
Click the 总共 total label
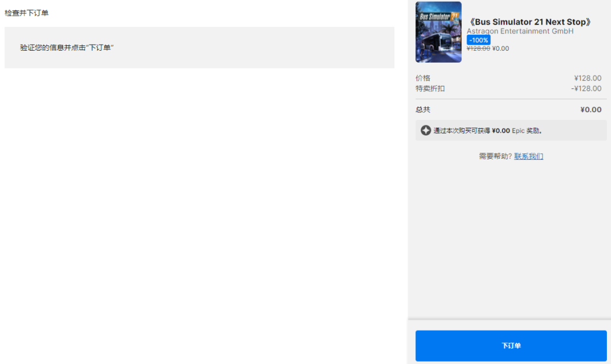click(x=423, y=110)
